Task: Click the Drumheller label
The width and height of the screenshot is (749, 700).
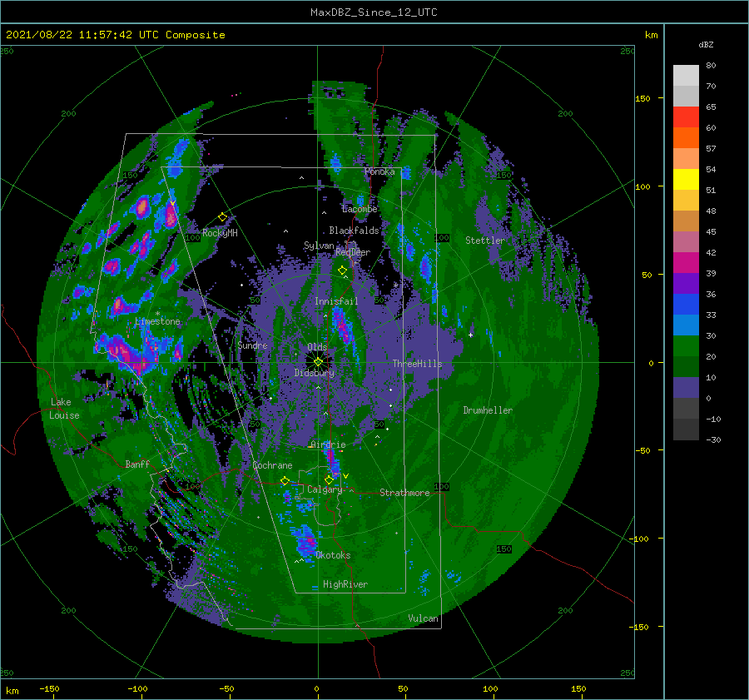Action: pos(488,410)
